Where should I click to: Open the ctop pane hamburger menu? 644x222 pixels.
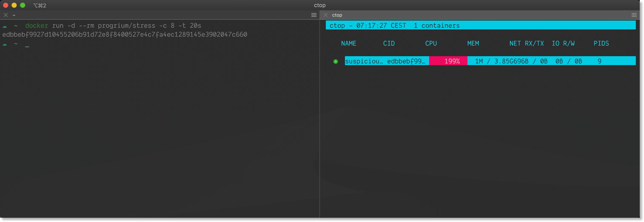point(634,15)
